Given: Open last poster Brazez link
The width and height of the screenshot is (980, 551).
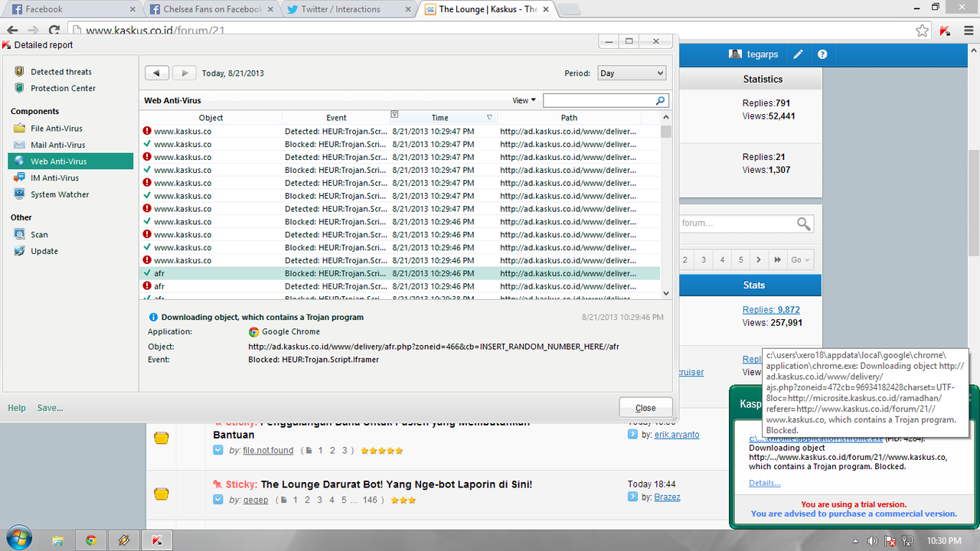Looking at the screenshot, I should click(668, 497).
